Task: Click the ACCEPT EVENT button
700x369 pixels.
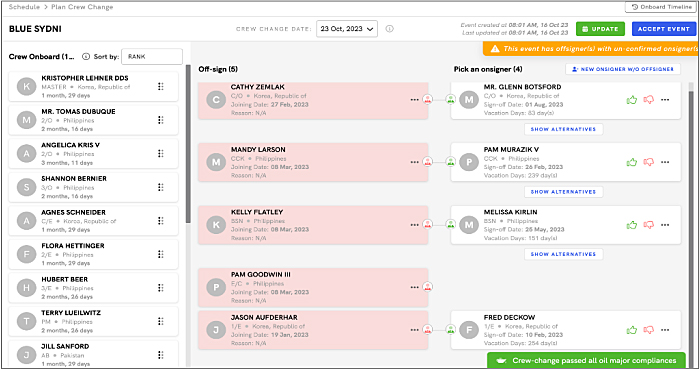Action: click(663, 29)
